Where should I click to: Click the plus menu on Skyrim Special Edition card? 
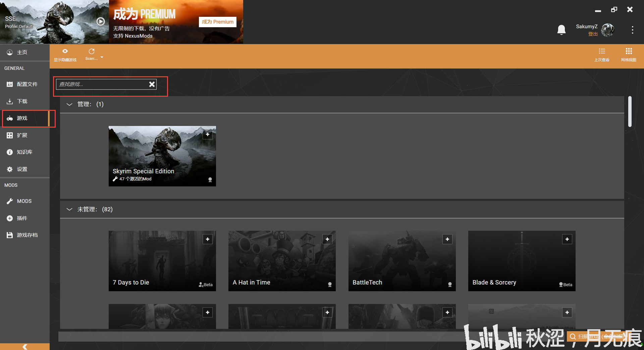(x=208, y=134)
